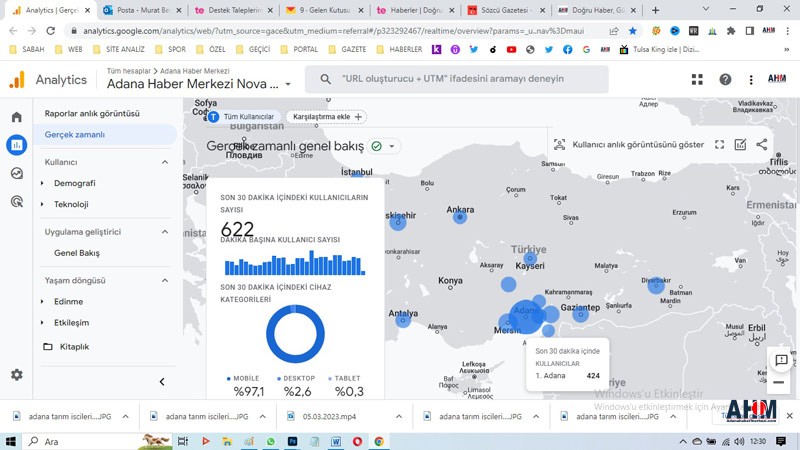Collapse the reports navigation panel
The width and height of the screenshot is (800, 450).
(162, 382)
